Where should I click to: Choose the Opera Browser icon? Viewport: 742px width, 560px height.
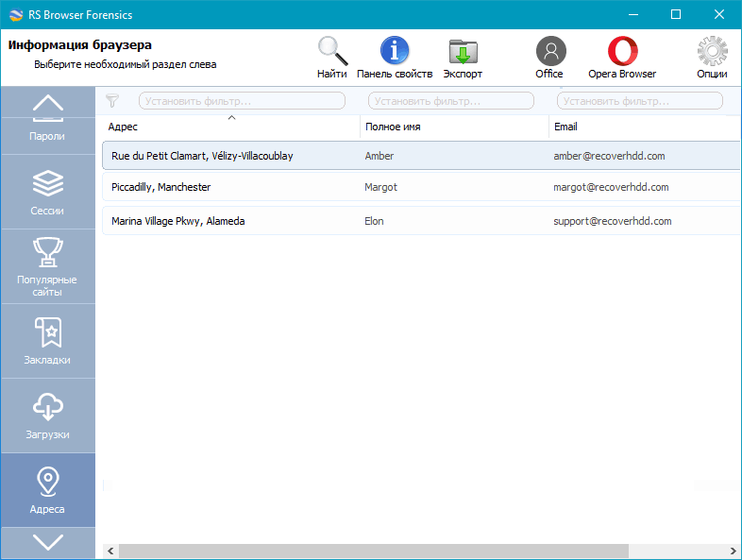click(x=623, y=51)
